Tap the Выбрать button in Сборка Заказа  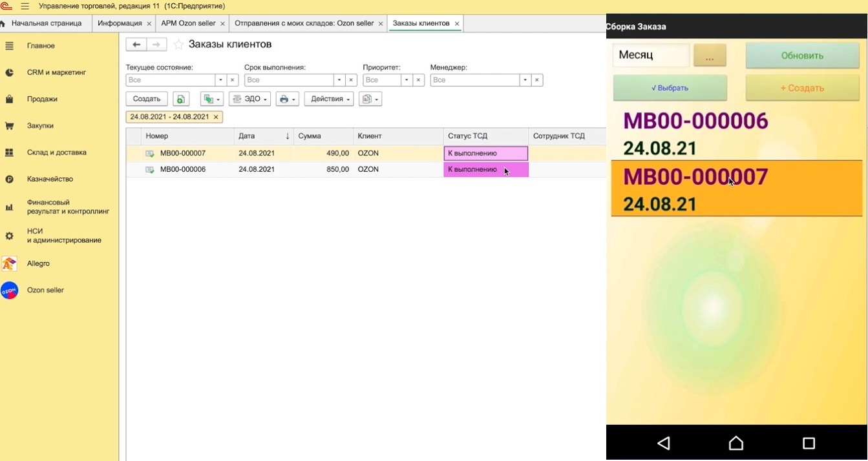(670, 88)
